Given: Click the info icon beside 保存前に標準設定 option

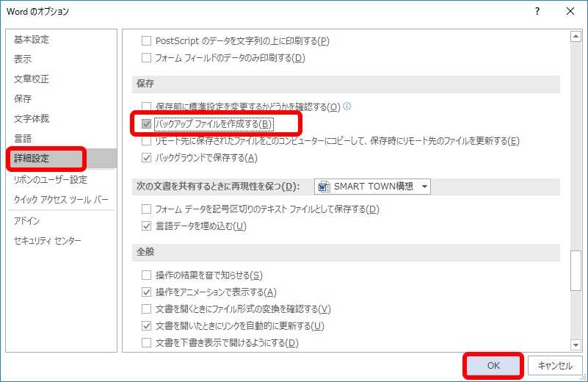Looking at the screenshot, I should [347, 107].
